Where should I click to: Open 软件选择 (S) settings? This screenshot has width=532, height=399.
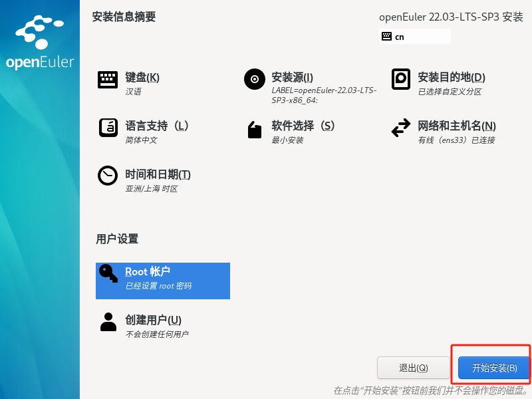pyautogui.click(x=303, y=126)
